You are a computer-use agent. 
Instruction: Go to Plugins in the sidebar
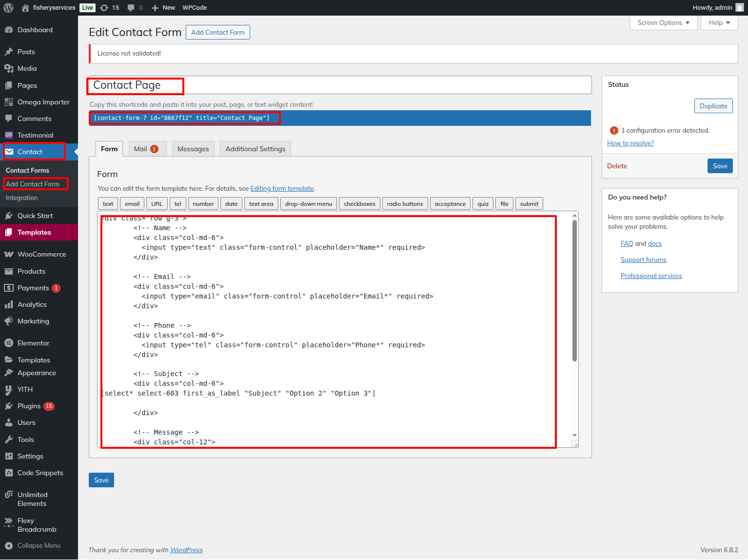29,406
